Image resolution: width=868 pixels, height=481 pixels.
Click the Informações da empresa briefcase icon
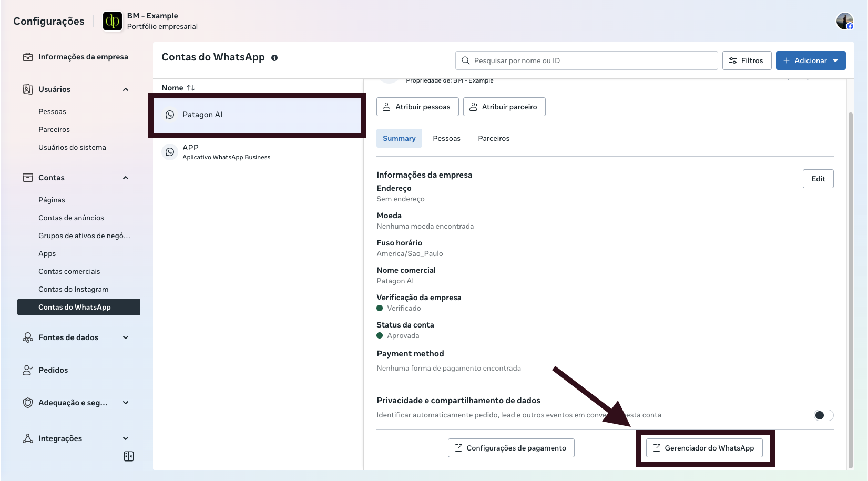click(28, 57)
